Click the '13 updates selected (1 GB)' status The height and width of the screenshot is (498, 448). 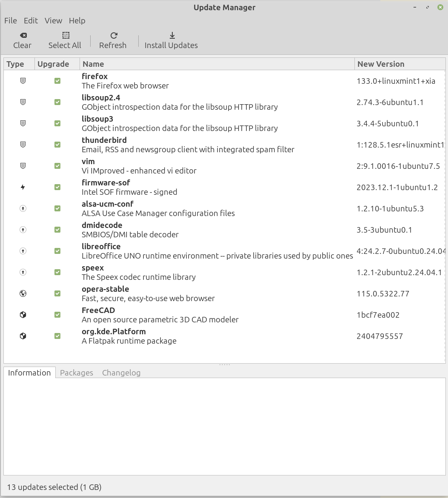tap(54, 487)
